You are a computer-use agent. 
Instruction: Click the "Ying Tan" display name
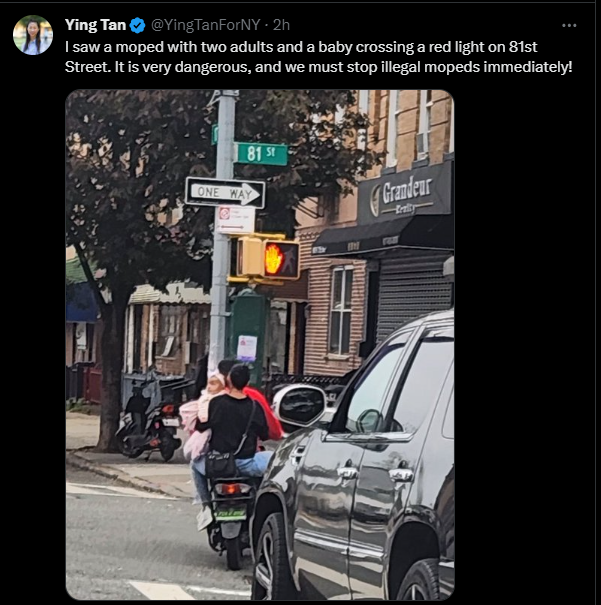click(x=95, y=25)
